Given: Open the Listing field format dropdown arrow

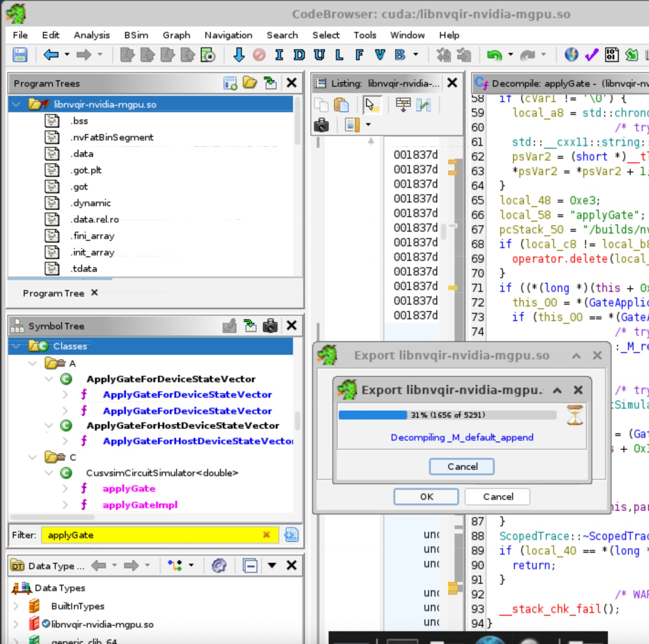Looking at the screenshot, I should [368, 125].
